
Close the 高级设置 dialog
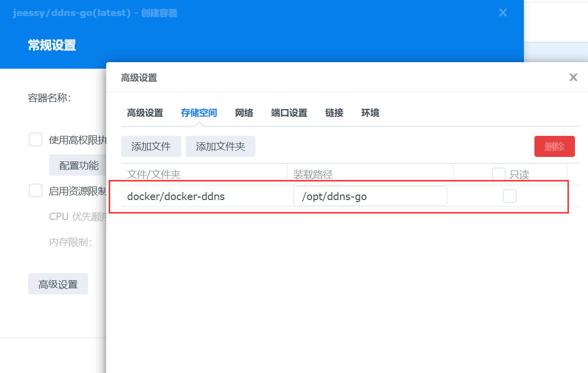(573, 77)
